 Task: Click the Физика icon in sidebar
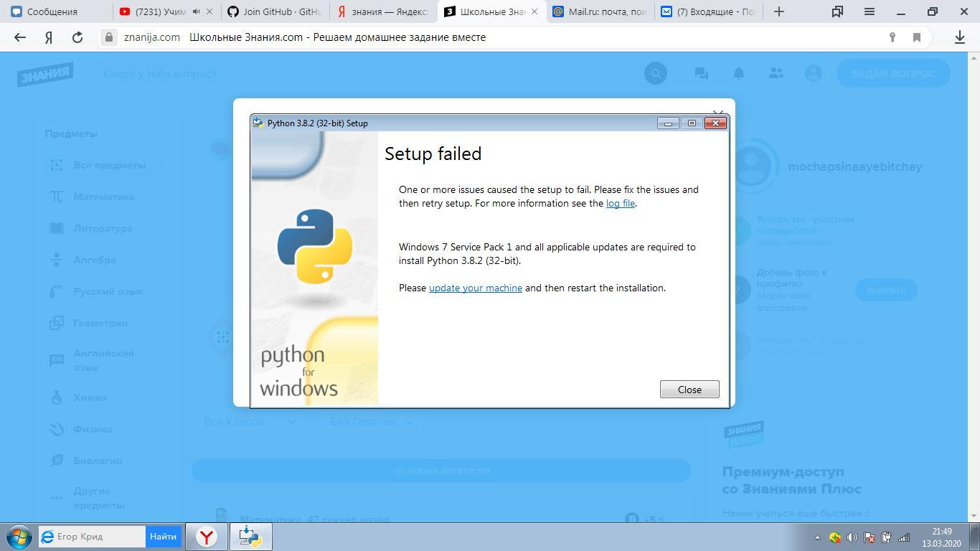(x=57, y=429)
